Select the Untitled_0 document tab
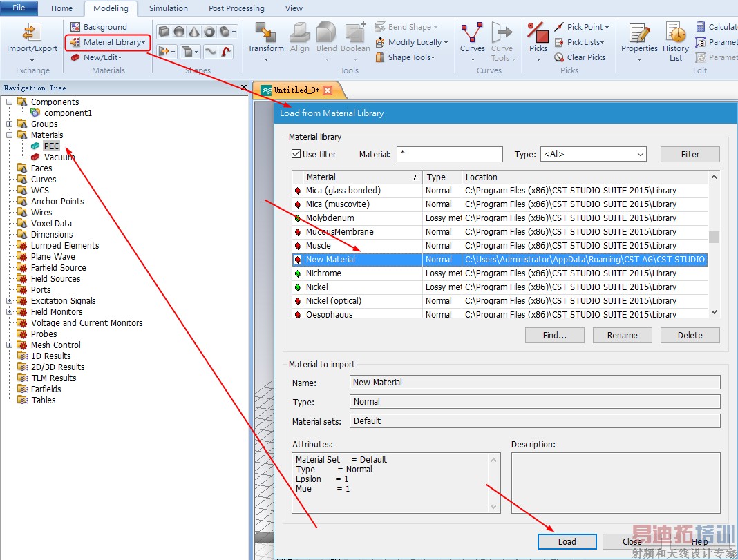The width and height of the screenshot is (738, 560). click(296, 90)
